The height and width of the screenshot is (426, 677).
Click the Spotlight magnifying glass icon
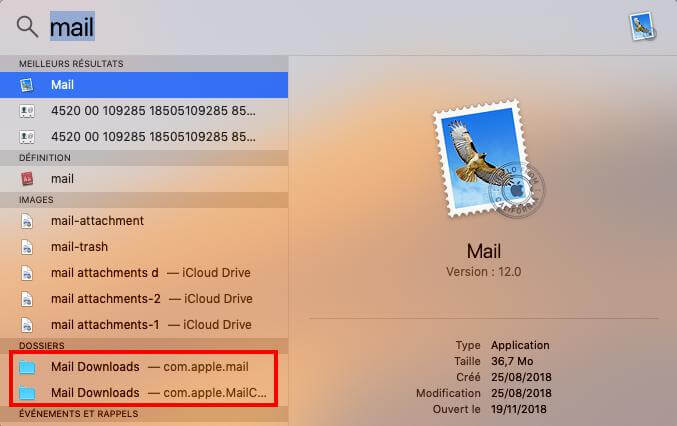(x=27, y=27)
